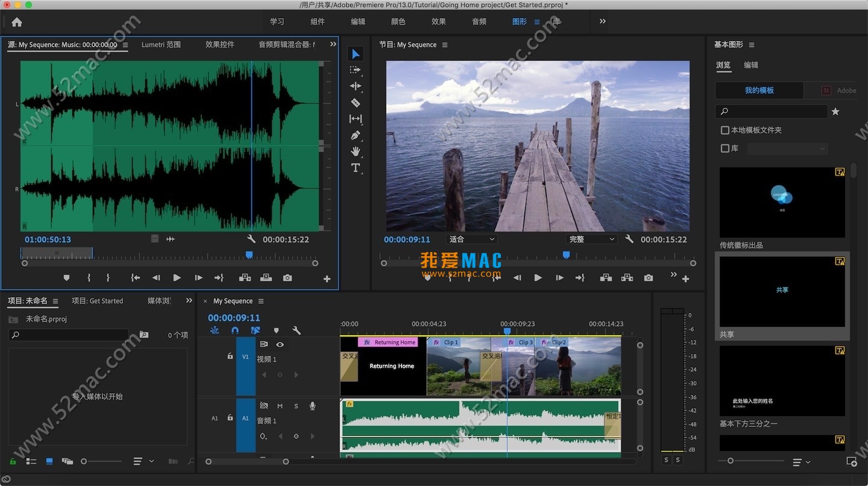
Task: Solo the A1 audio track
Action: (x=296, y=406)
